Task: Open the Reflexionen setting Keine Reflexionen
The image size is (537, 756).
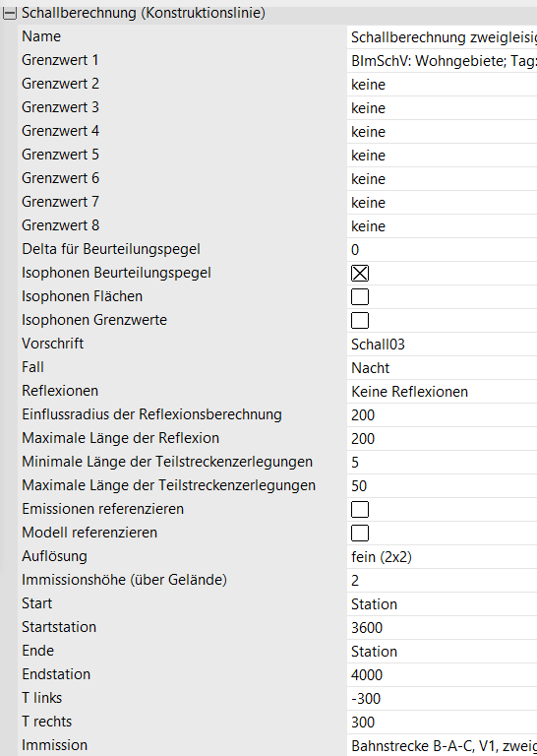Action: (443, 392)
